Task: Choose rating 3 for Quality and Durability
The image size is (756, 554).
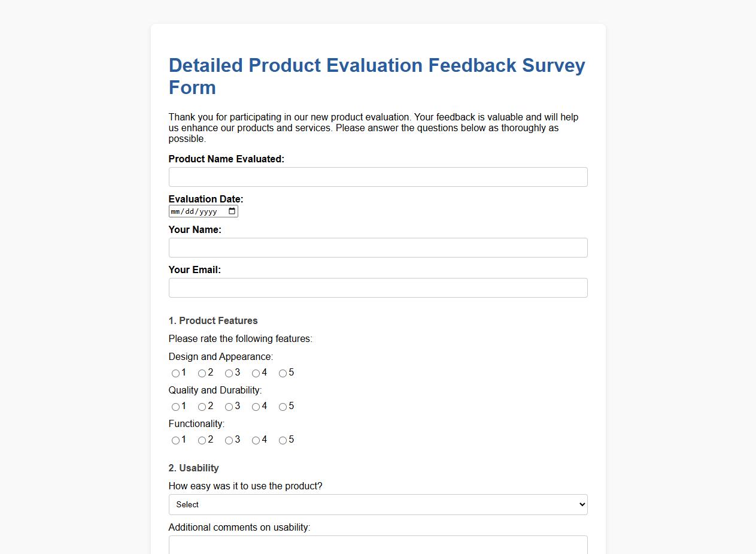Action: coord(227,407)
